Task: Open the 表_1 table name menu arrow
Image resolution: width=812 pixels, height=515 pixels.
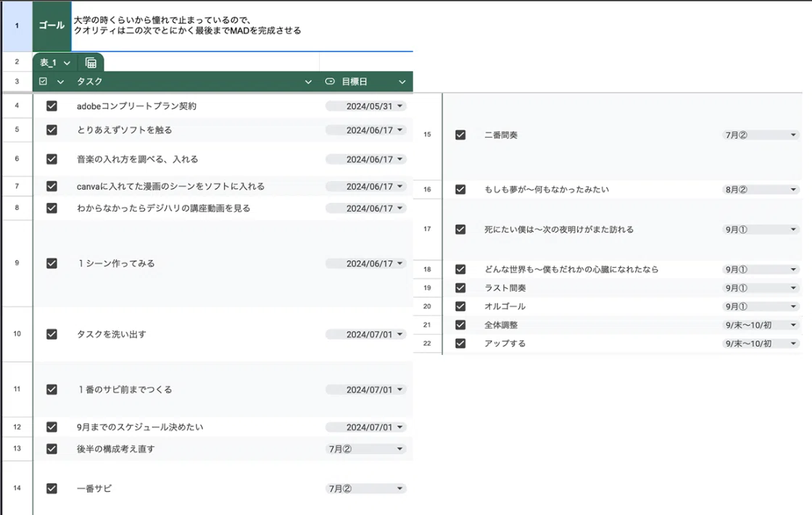Action: coord(67,63)
